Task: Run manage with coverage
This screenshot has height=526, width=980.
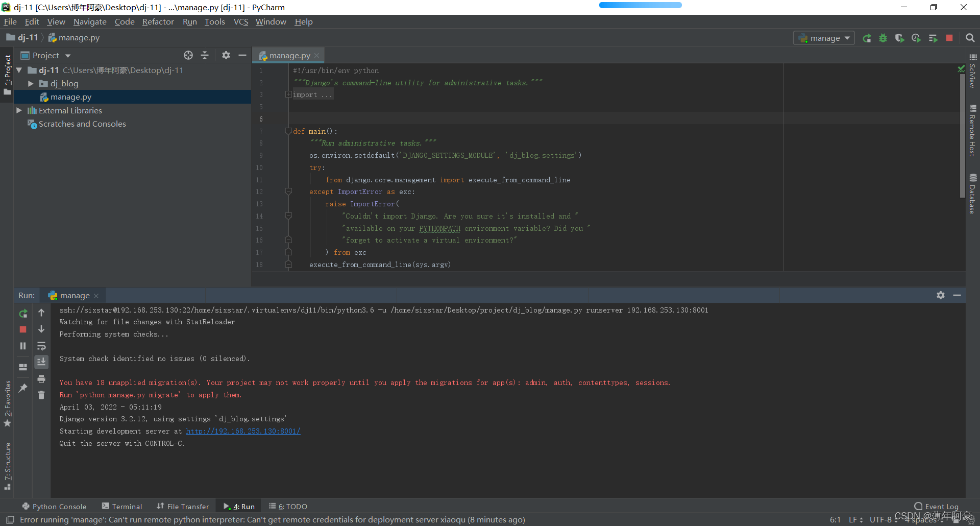Action: 899,38
